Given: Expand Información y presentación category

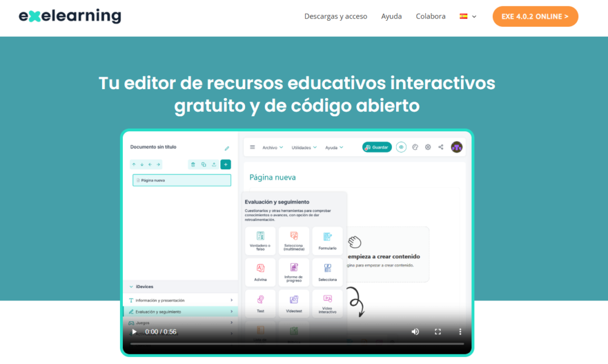Looking at the screenshot, I should pyautogui.click(x=180, y=300).
